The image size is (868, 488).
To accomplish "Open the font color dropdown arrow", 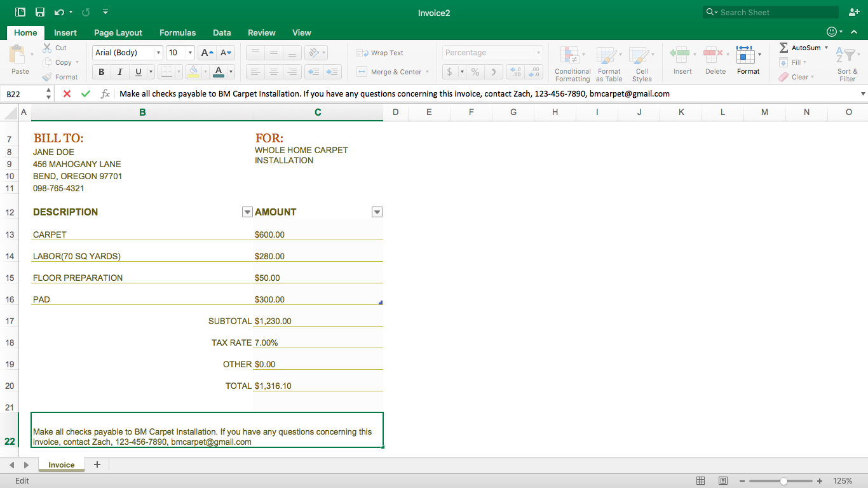I will click(x=231, y=72).
